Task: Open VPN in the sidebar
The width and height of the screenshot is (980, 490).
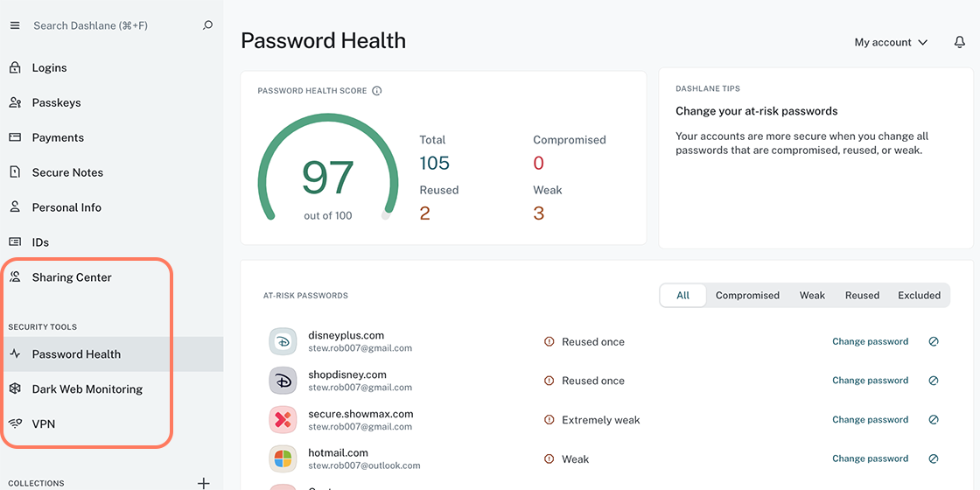Action: (111, 424)
